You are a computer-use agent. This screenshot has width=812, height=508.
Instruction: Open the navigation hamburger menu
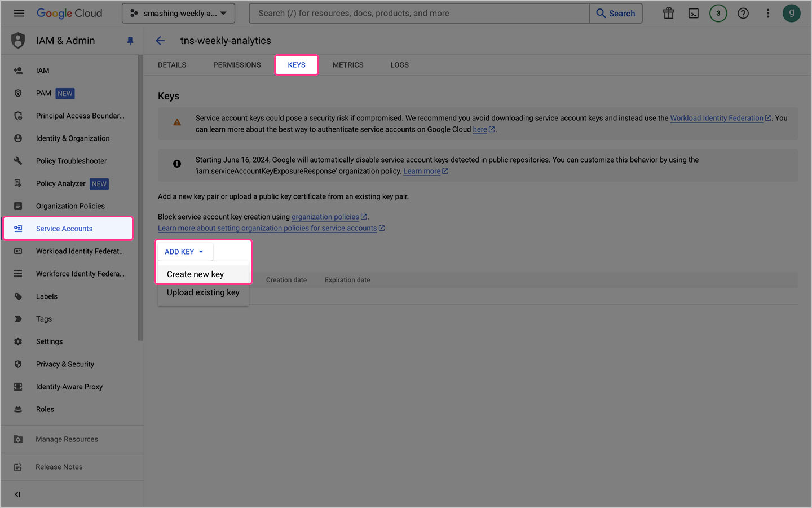[19, 13]
